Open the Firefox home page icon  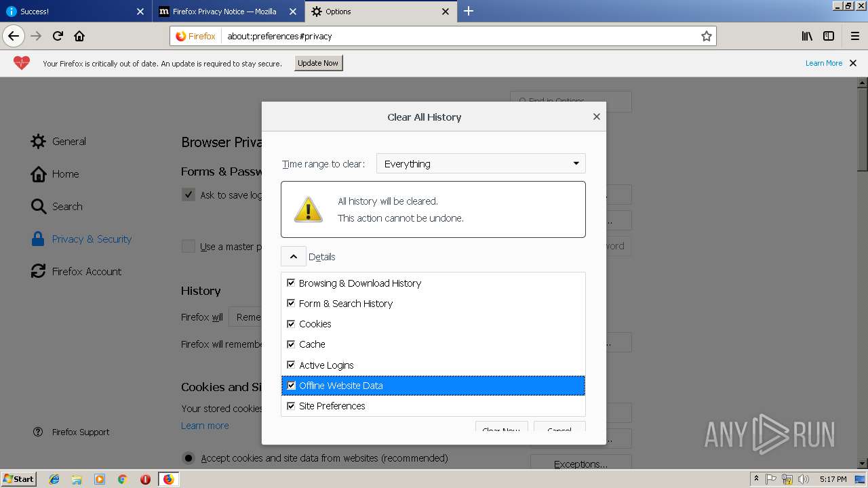(x=79, y=36)
